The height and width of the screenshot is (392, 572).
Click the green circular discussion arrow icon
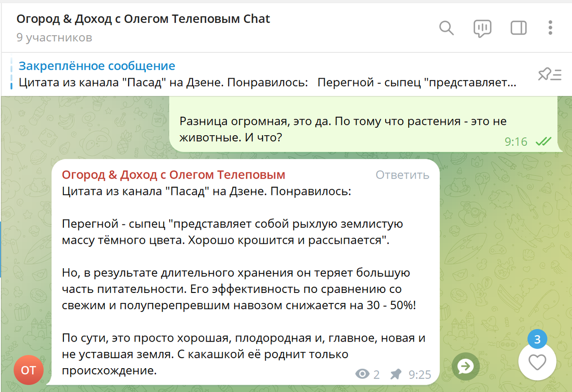click(465, 367)
